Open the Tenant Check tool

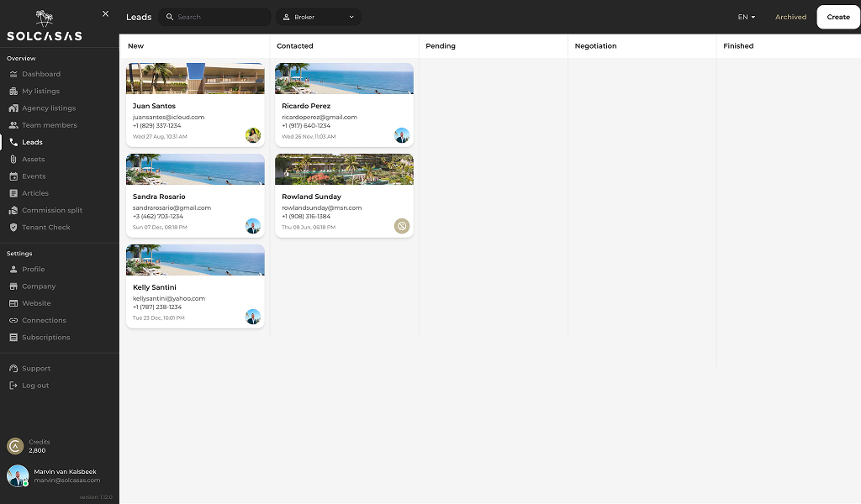tap(46, 227)
